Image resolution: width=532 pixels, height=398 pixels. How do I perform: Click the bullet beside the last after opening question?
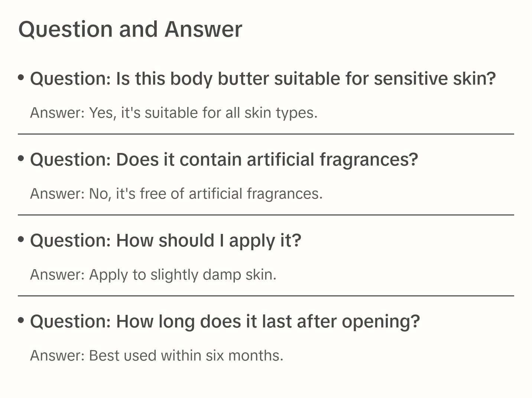point(21,320)
